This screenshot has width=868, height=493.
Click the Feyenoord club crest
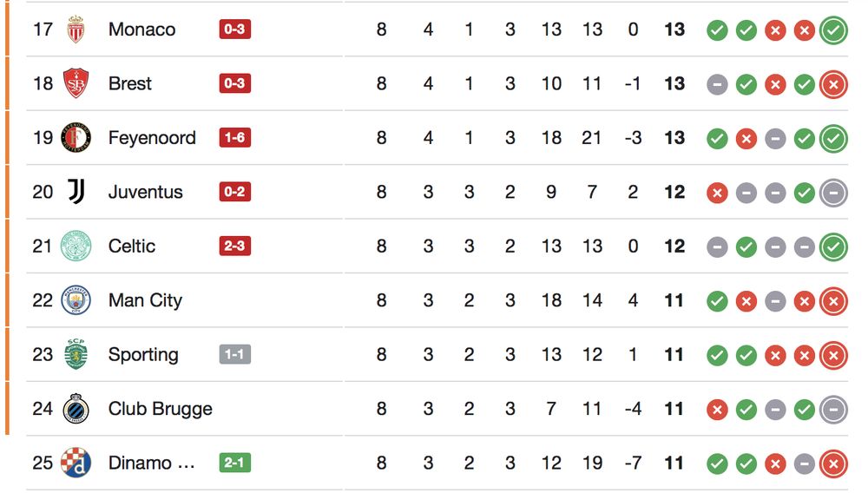coord(76,138)
